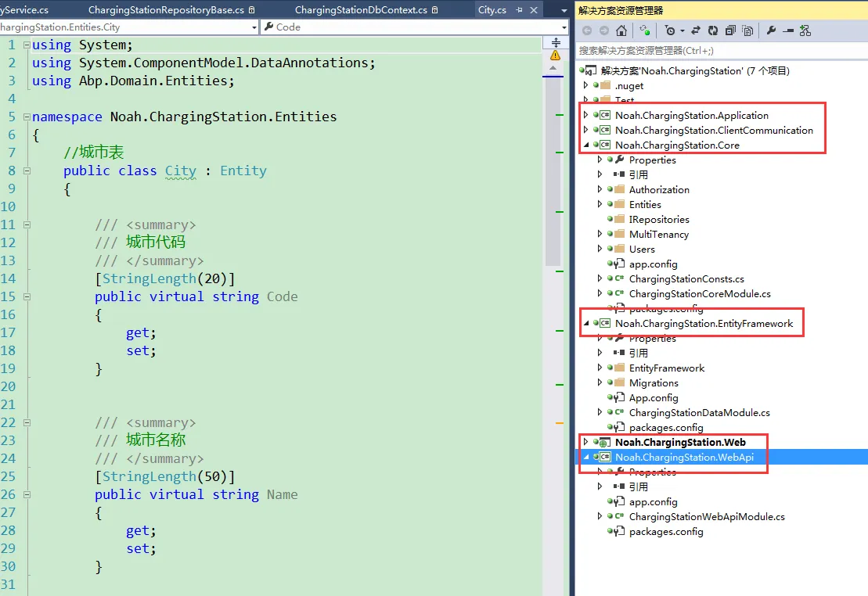Switch to the ChargingStationDbContext.cs tab
Image resolution: width=868 pixels, height=596 pixels.
pyautogui.click(x=361, y=10)
